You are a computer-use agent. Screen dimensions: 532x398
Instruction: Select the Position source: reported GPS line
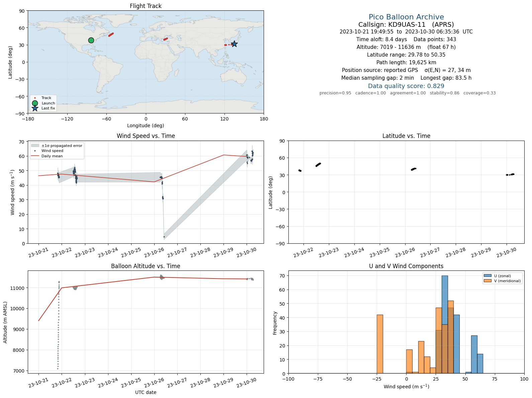[x=406, y=70]
